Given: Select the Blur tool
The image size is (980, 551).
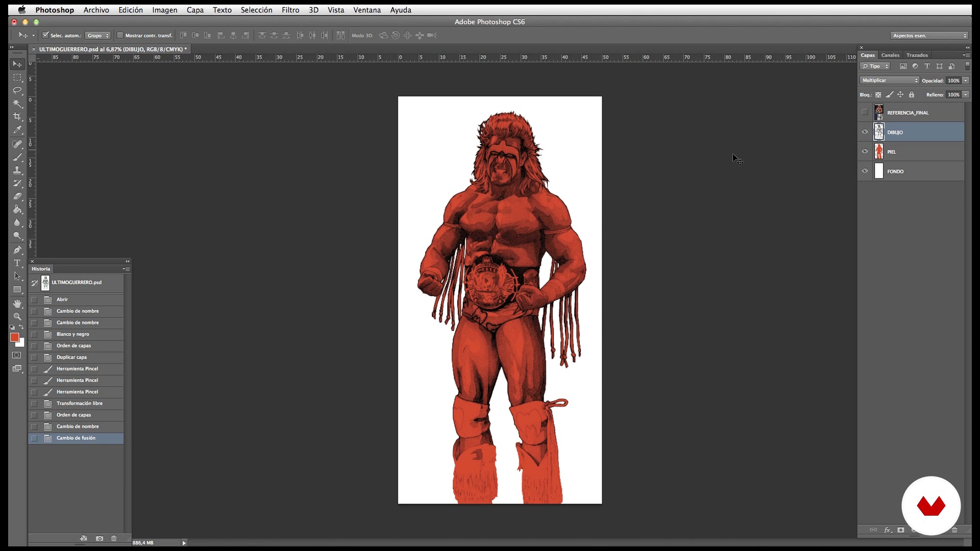Looking at the screenshot, I should [17, 223].
